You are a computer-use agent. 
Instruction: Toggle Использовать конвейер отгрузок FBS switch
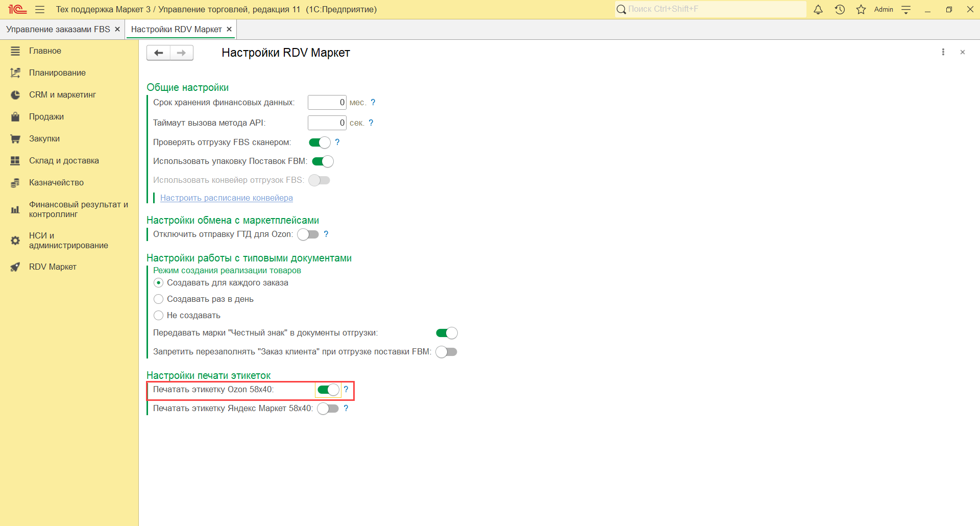pos(320,180)
